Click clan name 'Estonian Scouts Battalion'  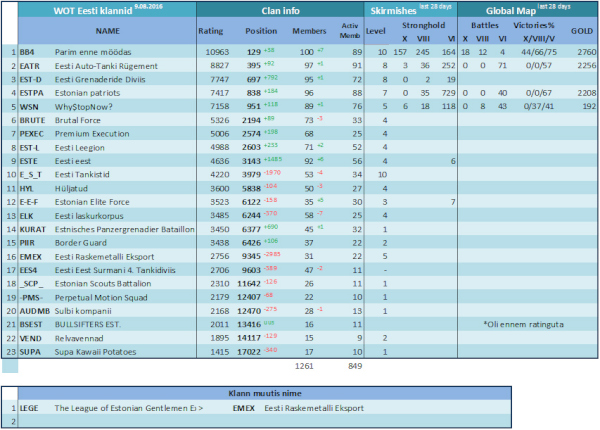103,284
